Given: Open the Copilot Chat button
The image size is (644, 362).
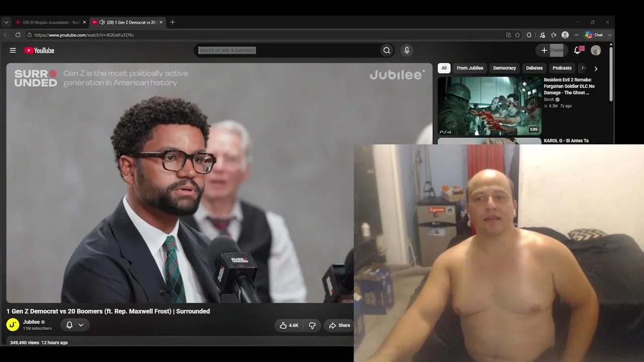Looking at the screenshot, I should pyautogui.click(x=594, y=35).
